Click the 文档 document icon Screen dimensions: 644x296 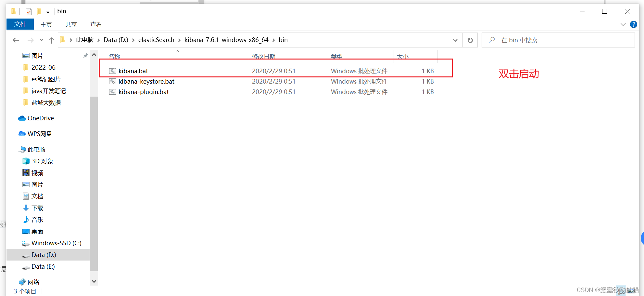(26, 196)
